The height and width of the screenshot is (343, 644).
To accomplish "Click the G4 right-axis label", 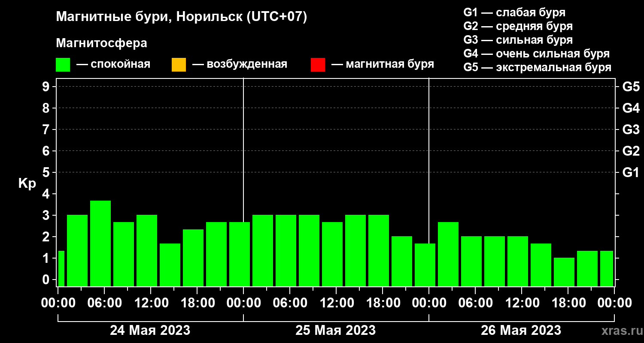I will [631, 108].
